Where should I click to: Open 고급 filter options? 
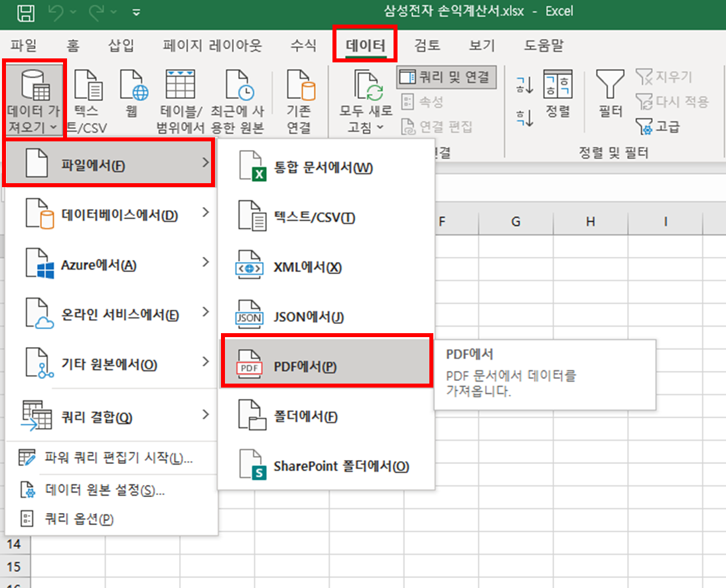click(x=658, y=126)
